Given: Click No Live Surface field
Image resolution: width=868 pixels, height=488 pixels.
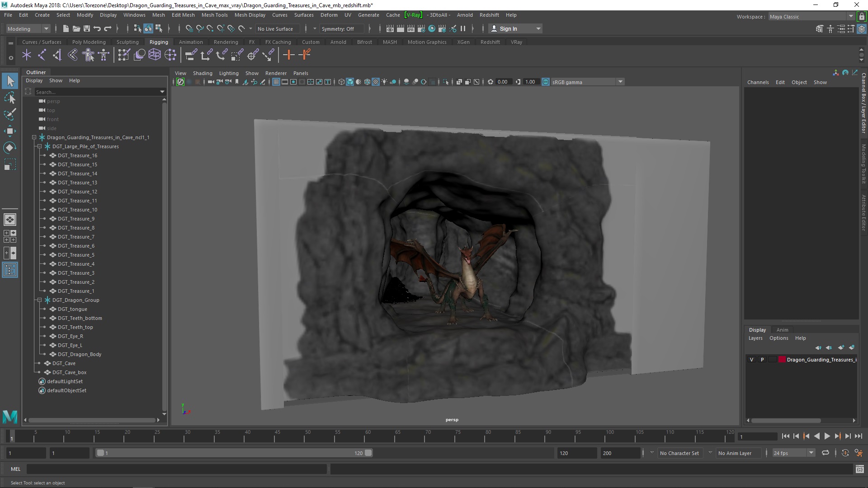Looking at the screenshot, I should pyautogui.click(x=277, y=28).
